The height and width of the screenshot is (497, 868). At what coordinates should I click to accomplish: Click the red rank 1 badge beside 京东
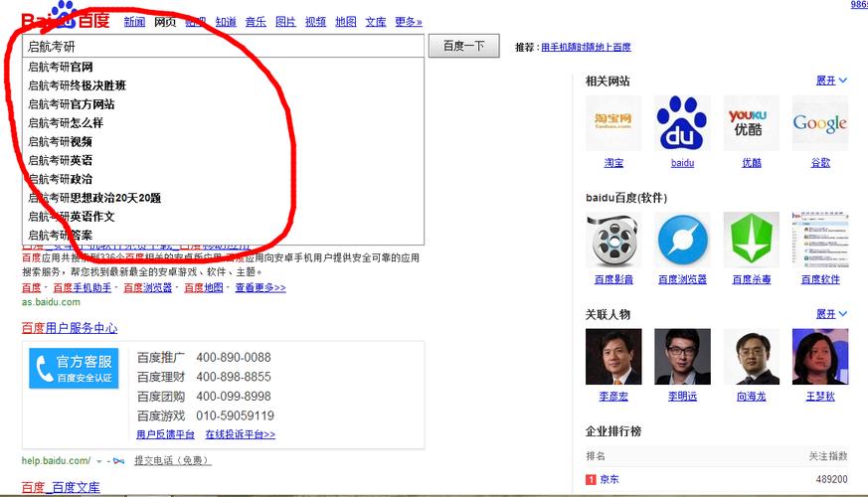[x=591, y=479]
